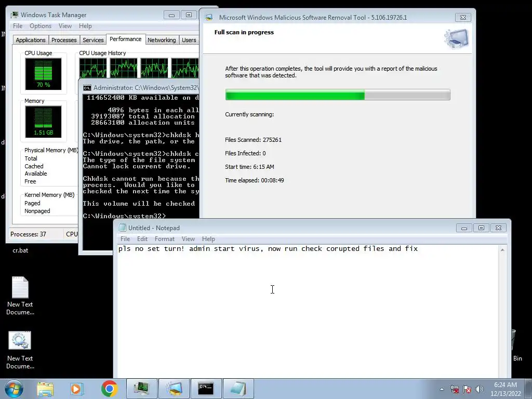The image size is (532, 399).
Task: Click the volume speaker tray icon
Action: point(480,389)
